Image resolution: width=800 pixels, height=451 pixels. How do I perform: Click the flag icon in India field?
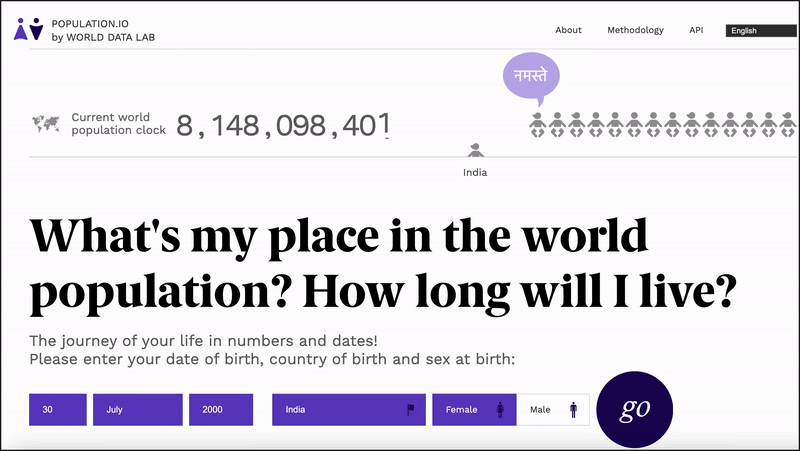click(411, 409)
